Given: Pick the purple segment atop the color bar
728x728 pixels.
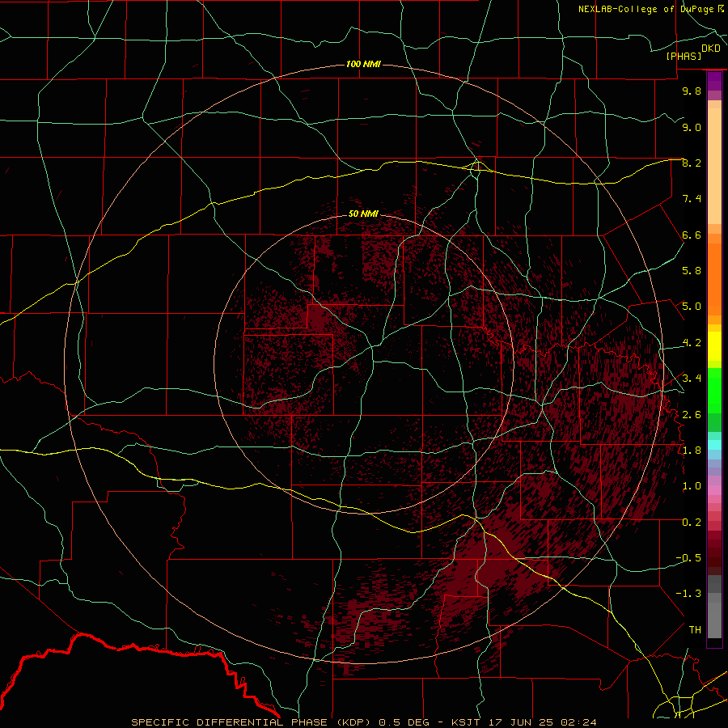Looking at the screenshot, I should (x=714, y=82).
